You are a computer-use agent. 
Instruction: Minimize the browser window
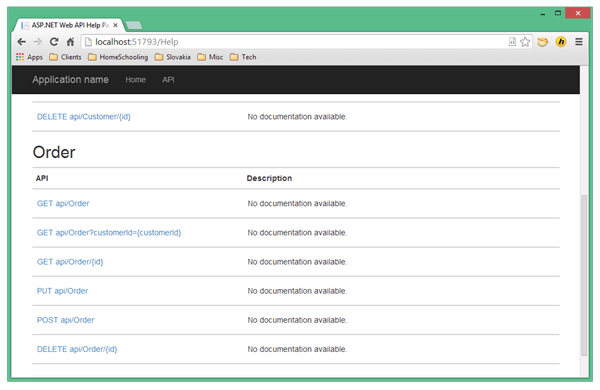pos(543,13)
